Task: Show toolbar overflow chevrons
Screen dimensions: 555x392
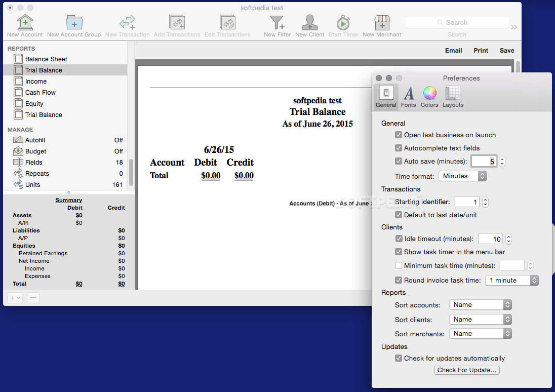Action: [x=514, y=27]
